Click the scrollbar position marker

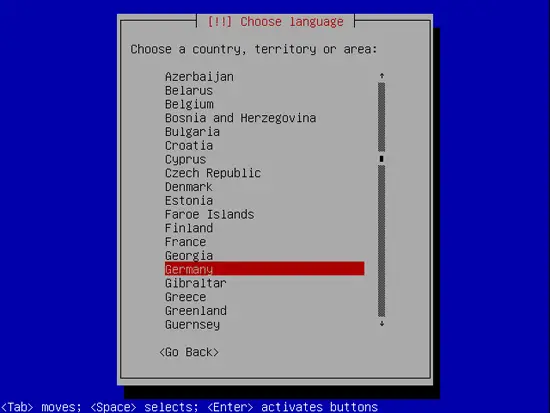382,159
